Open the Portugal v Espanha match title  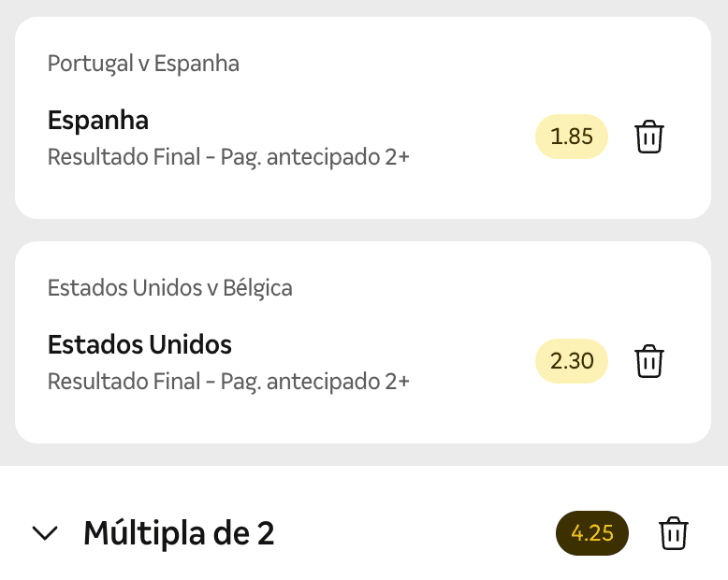(x=143, y=64)
